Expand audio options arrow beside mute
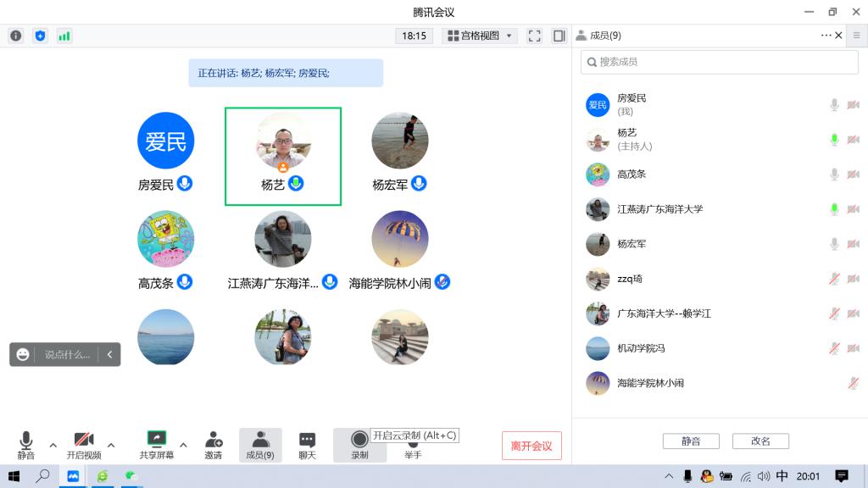 (x=53, y=445)
